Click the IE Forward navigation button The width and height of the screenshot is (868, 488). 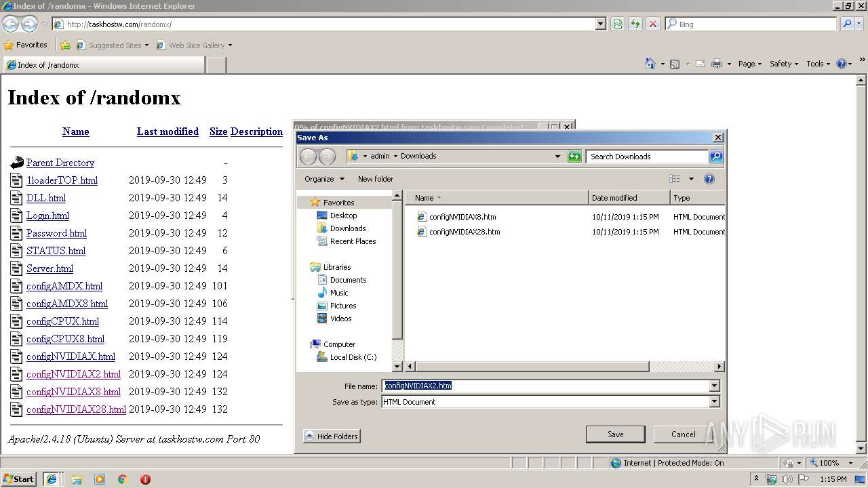coord(29,24)
